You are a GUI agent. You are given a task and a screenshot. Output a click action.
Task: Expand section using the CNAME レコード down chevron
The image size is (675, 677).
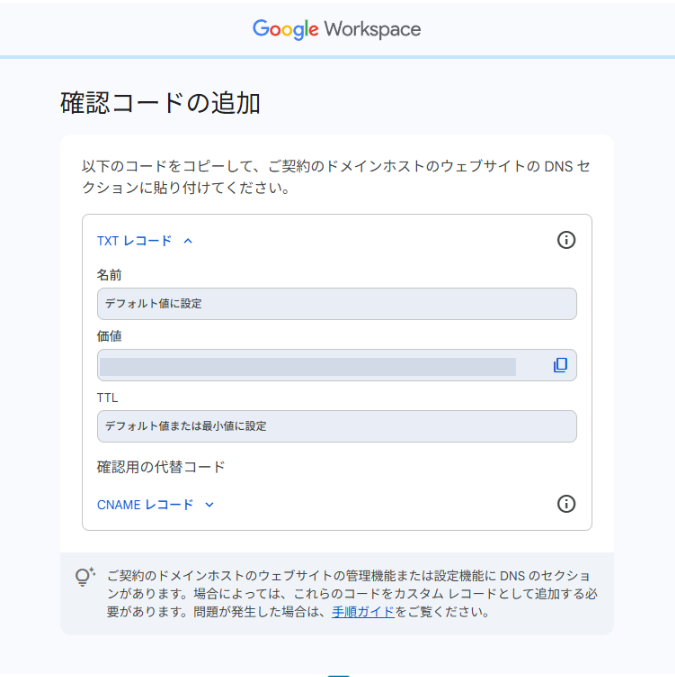(x=209, y=505)
